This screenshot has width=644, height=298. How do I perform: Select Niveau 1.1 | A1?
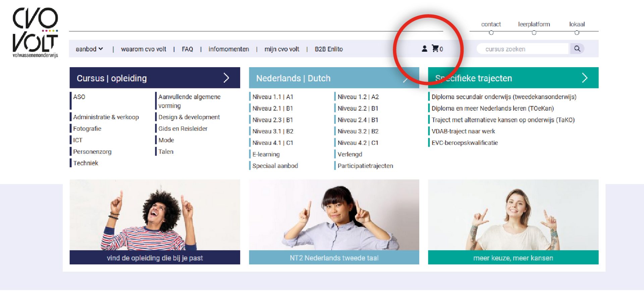click(273, 97)
